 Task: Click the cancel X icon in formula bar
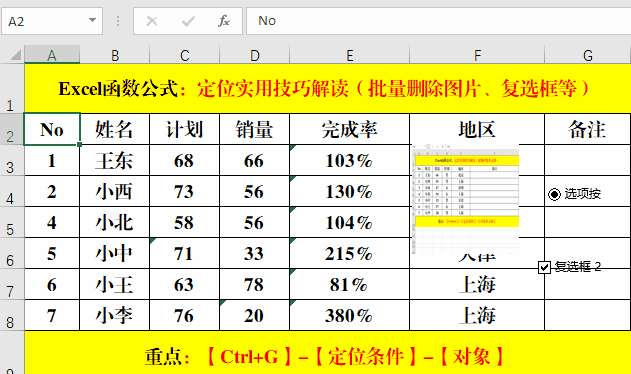pos(152,21)
